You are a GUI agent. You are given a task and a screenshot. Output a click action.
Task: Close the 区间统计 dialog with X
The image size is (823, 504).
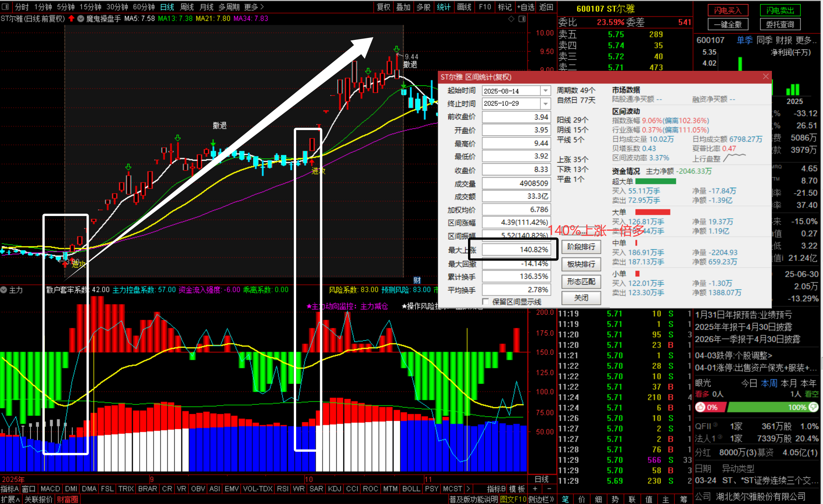[x=765, y=77]
